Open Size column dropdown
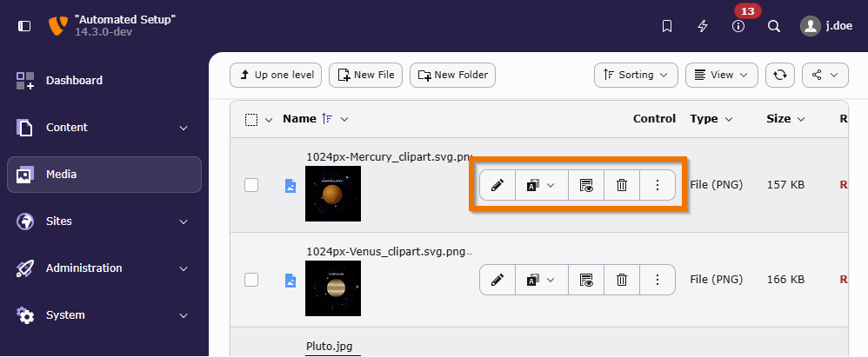 (x=785, y=119)
